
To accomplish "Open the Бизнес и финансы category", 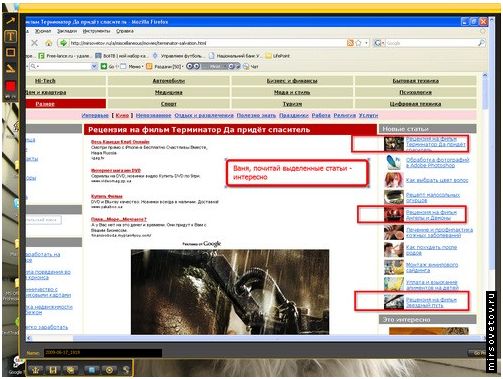I will pyautogui.click(x=292, y=81).
